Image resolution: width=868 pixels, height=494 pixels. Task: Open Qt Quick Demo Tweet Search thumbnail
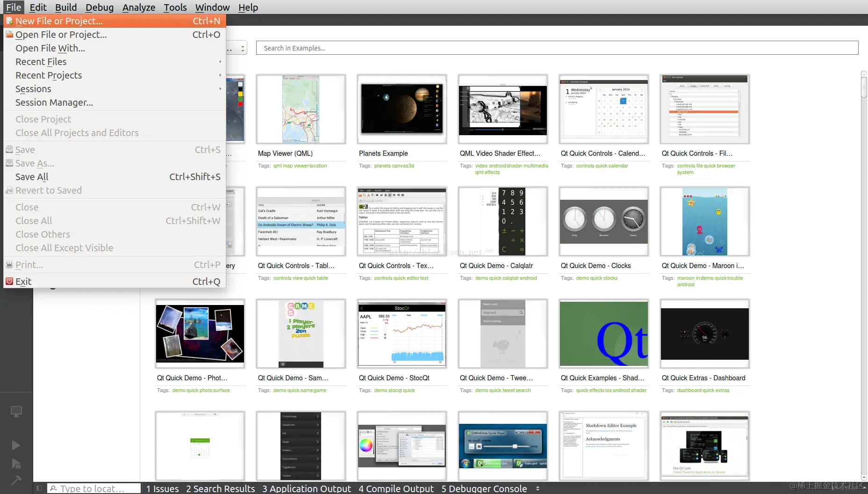(x=503, y=334)
